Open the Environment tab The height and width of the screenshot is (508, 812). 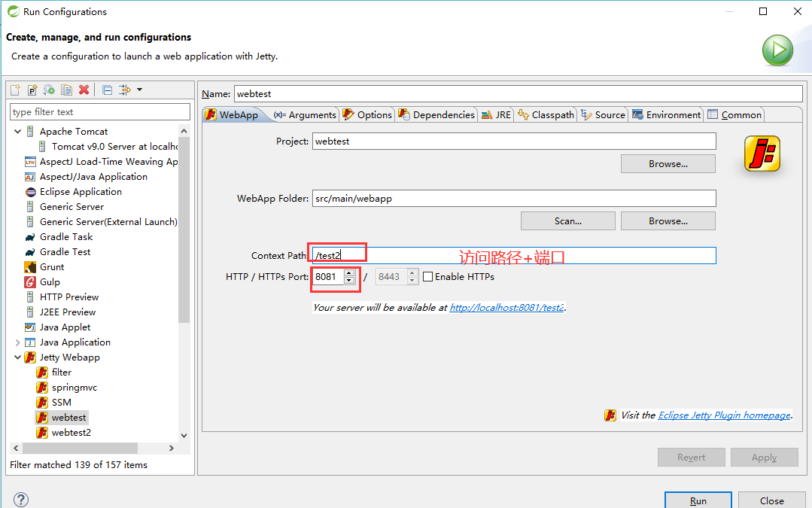667,115
